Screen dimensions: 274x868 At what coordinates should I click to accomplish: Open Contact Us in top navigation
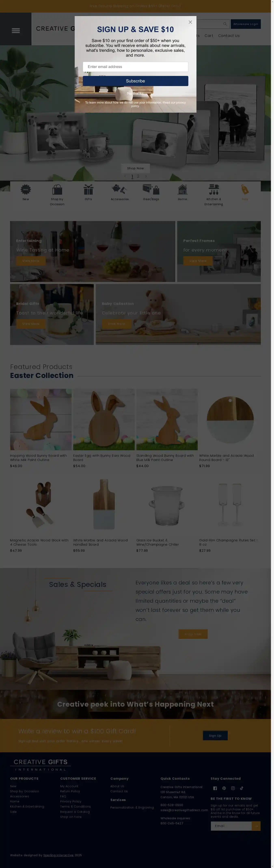pos(229,36)
